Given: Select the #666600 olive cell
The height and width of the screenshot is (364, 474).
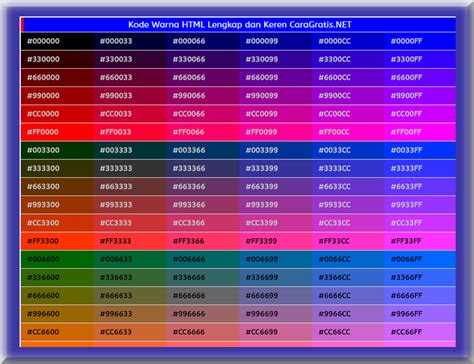Looking at the screenshot, I should (x=57, y=296).
